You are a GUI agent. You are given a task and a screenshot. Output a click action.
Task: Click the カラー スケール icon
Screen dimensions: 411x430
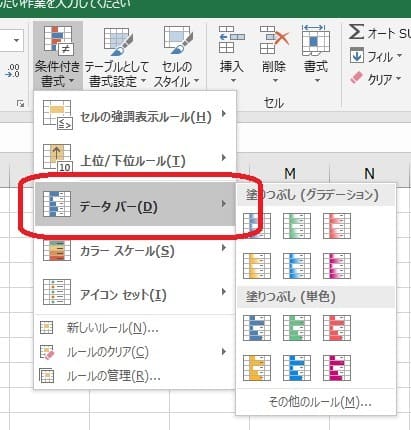click(57, 250)
